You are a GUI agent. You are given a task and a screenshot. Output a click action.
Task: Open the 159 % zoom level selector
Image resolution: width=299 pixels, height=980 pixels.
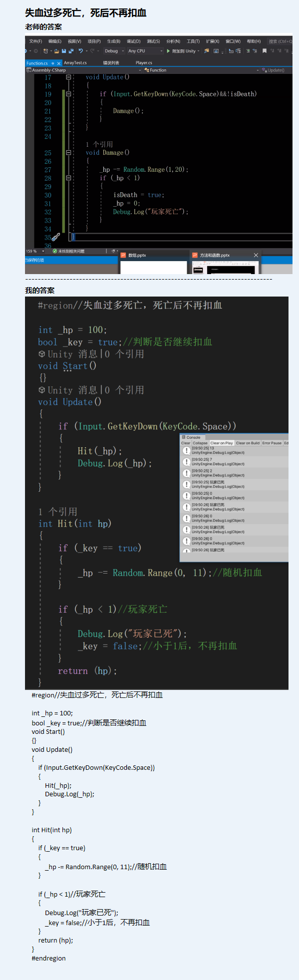(35, 251)
